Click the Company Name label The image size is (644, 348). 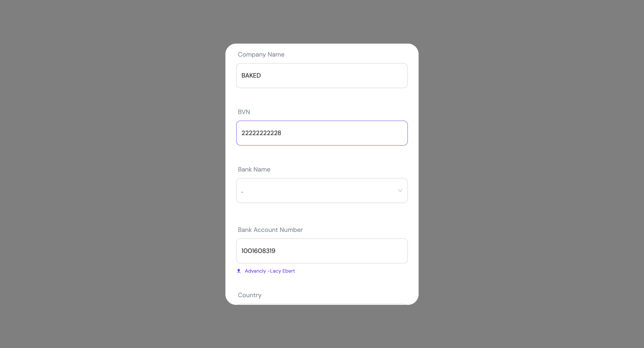pos(261,55)
